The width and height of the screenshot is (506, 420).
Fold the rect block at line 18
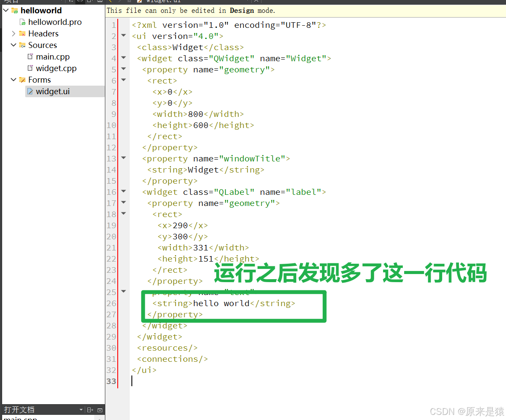click(124, 213)
